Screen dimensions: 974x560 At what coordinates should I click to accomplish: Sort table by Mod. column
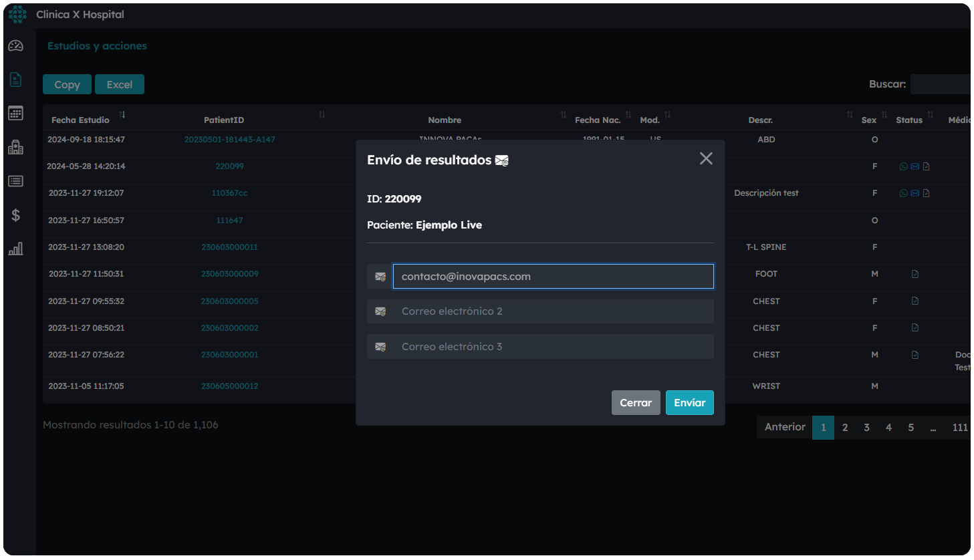(668, 115)
